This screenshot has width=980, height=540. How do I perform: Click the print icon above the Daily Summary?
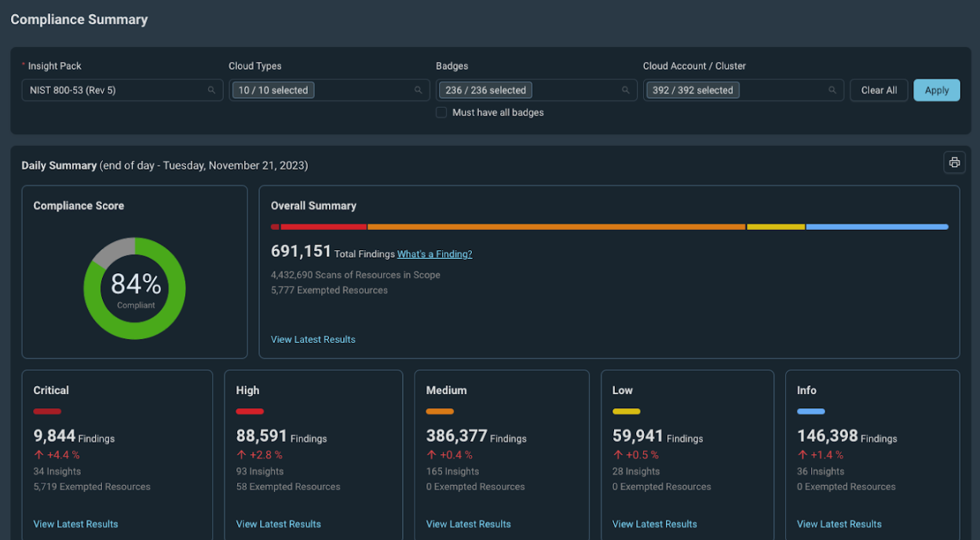pos(954,162)
